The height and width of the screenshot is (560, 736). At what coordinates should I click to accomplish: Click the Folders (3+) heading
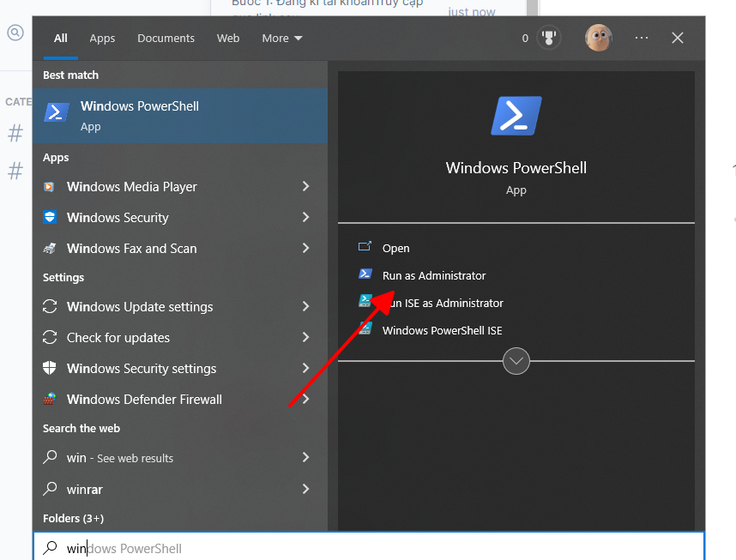click(73, 518)
